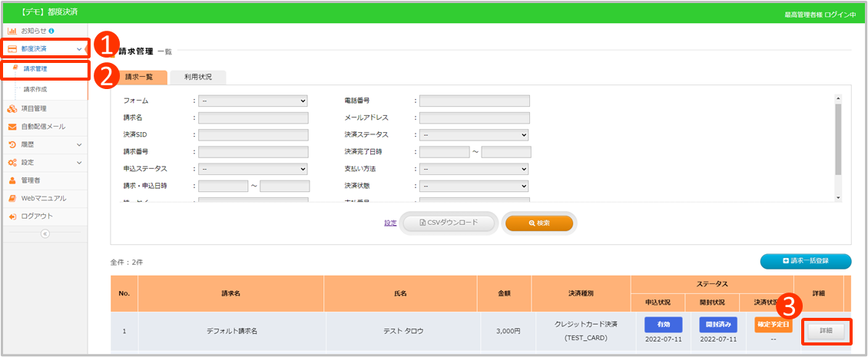Click the 履歴 history clock icon
Image resolution: width=868 pixels, height=357 pixels.
click(12, 144)
